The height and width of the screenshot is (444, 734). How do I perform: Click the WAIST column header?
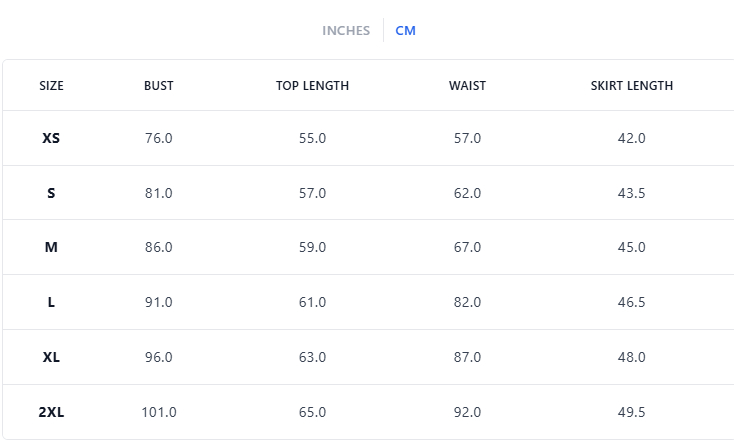click(x=467, y=86)
